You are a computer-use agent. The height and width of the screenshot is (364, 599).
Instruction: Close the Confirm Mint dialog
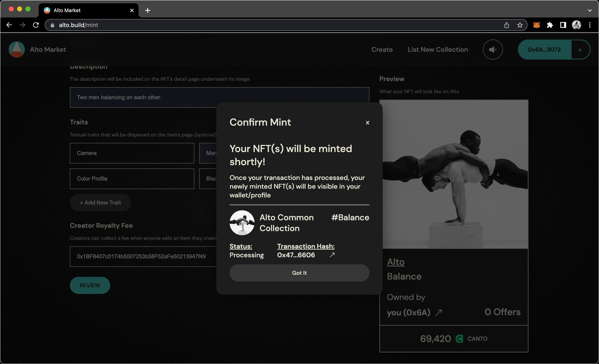pos(367,123)
